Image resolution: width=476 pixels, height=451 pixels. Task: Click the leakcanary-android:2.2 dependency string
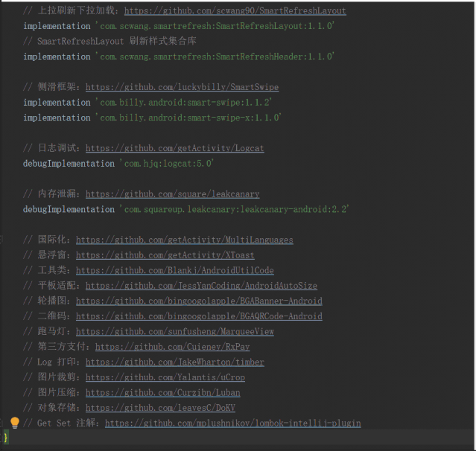point(234,209)
